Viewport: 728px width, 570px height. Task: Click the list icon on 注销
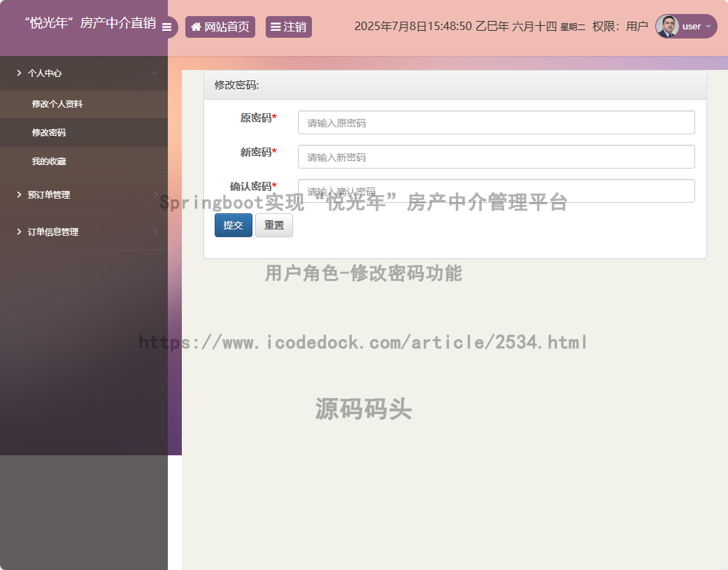pyautogui.click(x=276, y=27)
